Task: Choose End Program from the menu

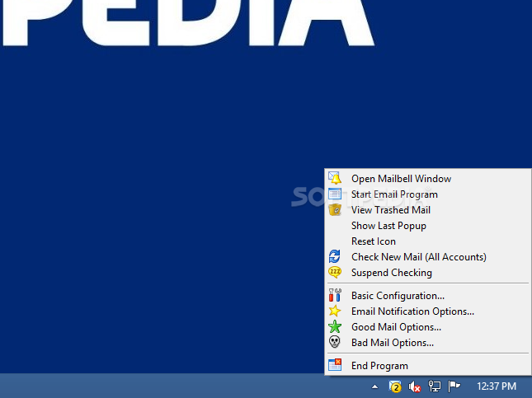Action: [x=428, y=366]
